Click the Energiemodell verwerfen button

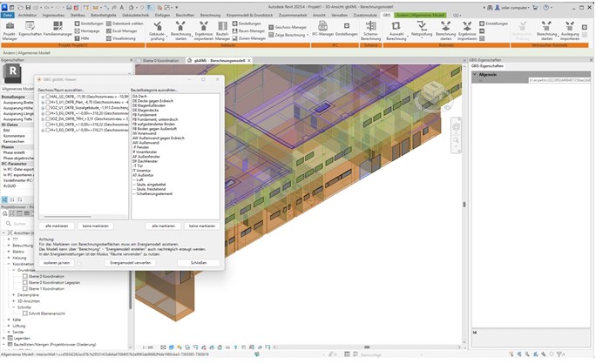coord(130,262)
